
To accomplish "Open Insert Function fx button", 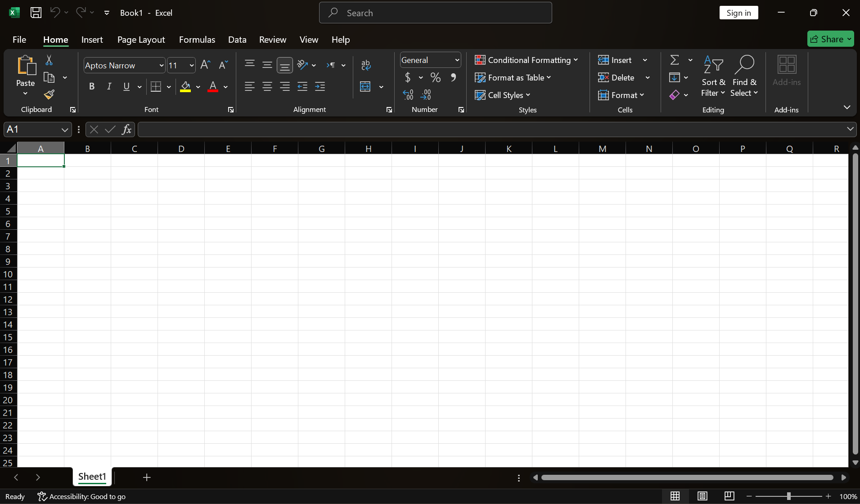I will coord(127,129).
